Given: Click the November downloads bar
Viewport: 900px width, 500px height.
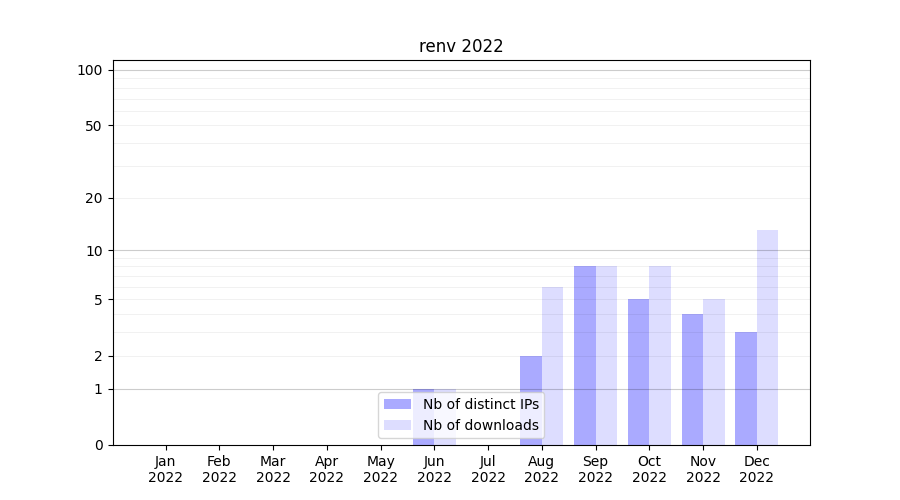Looking at the screenshot, I should click(x=714, y=371).
